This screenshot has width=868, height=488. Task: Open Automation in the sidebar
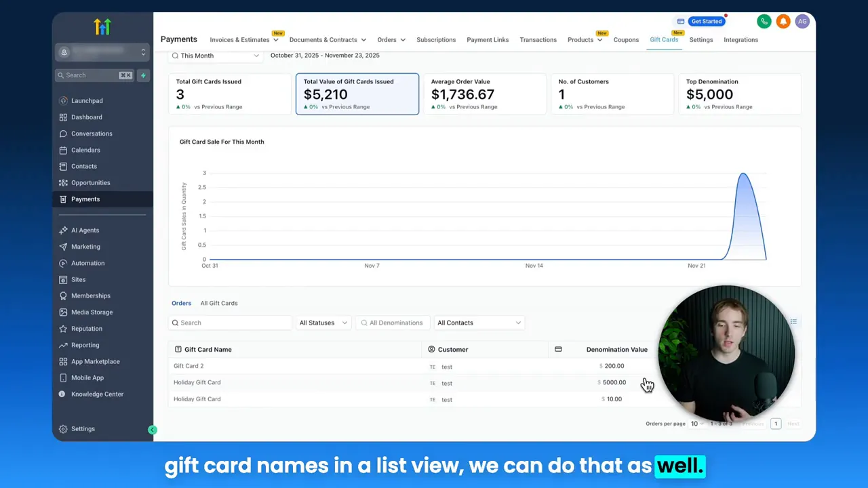point(87,263)
